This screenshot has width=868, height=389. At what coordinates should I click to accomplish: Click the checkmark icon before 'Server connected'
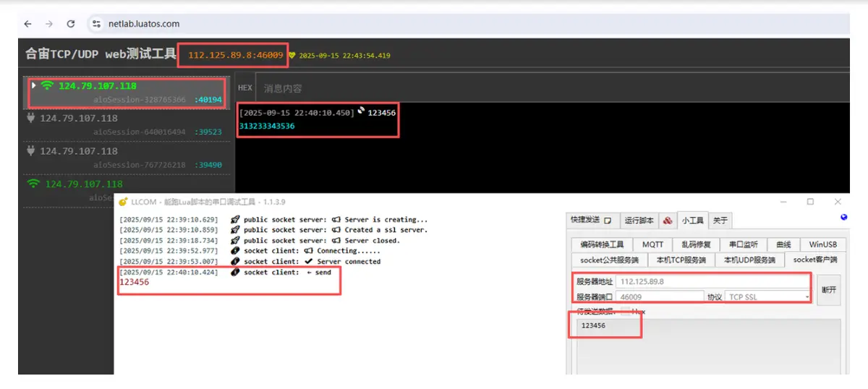pos(309,261)
